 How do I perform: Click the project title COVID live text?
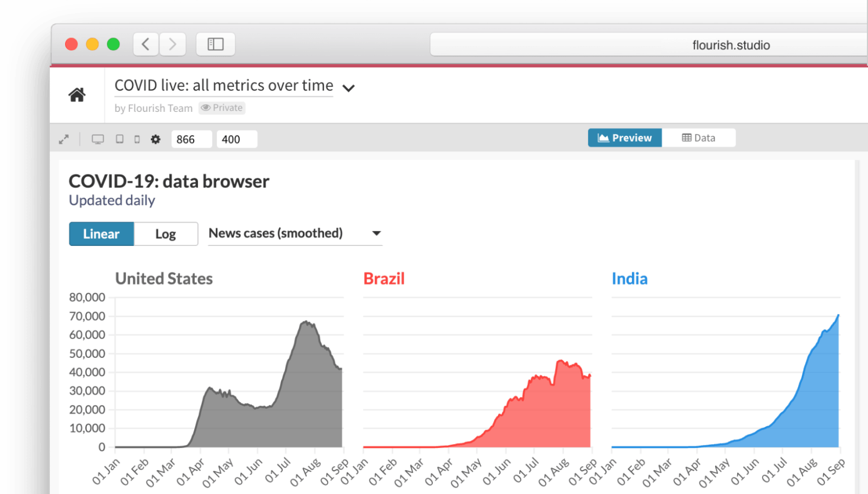tap(224, 86)
